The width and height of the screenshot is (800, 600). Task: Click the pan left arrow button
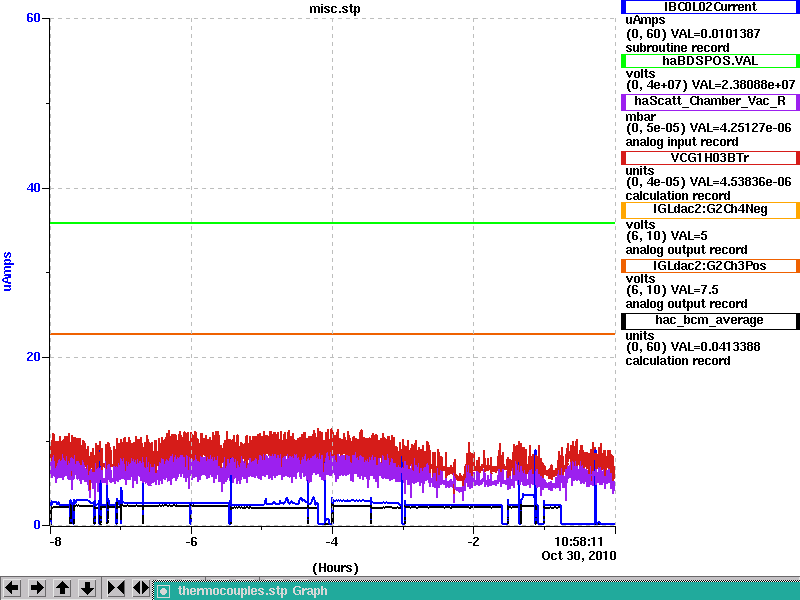(x=12, y=588)
